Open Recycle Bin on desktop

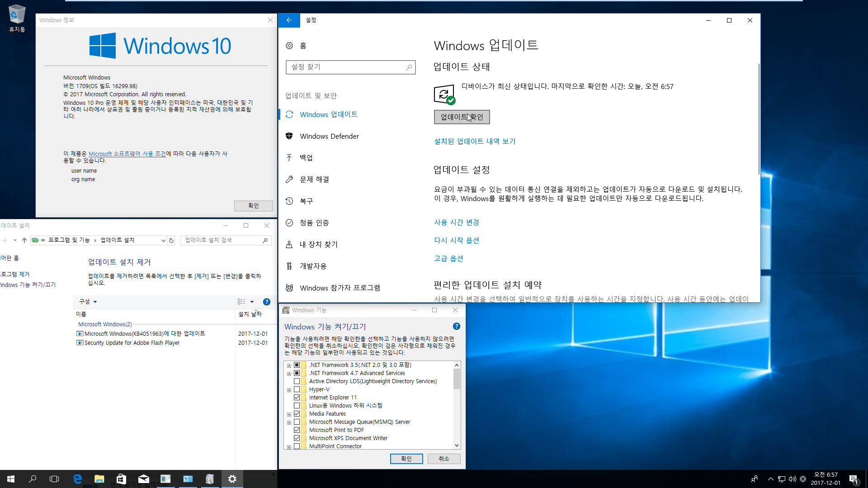(x=17, y=19)
